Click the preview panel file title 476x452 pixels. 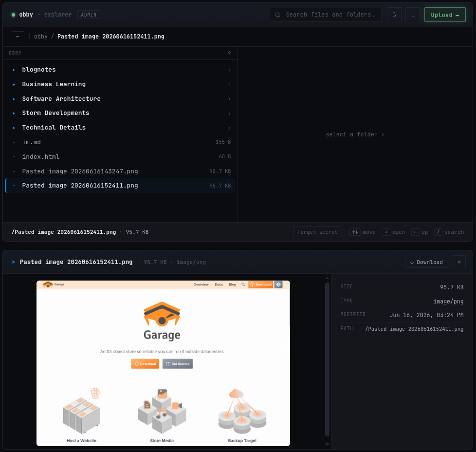pos(76,262)
